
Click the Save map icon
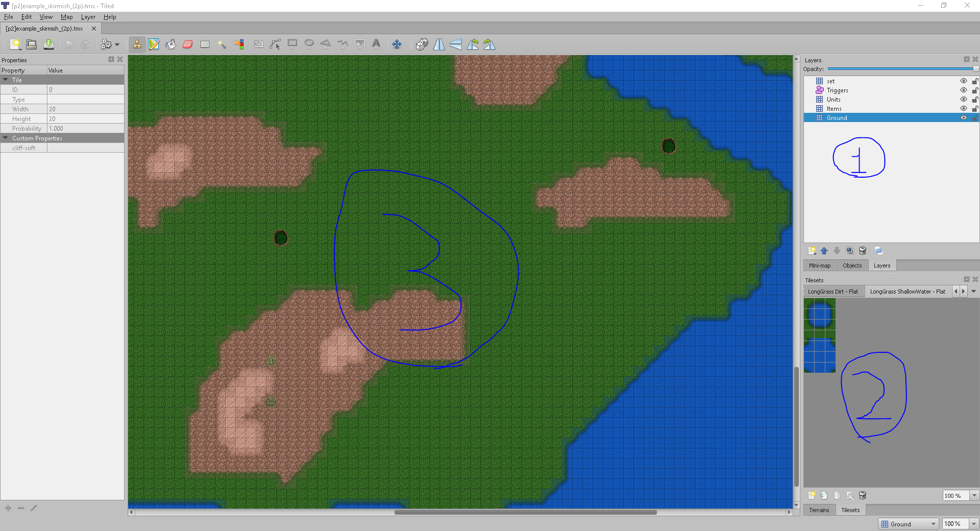[x=48, y=44]
